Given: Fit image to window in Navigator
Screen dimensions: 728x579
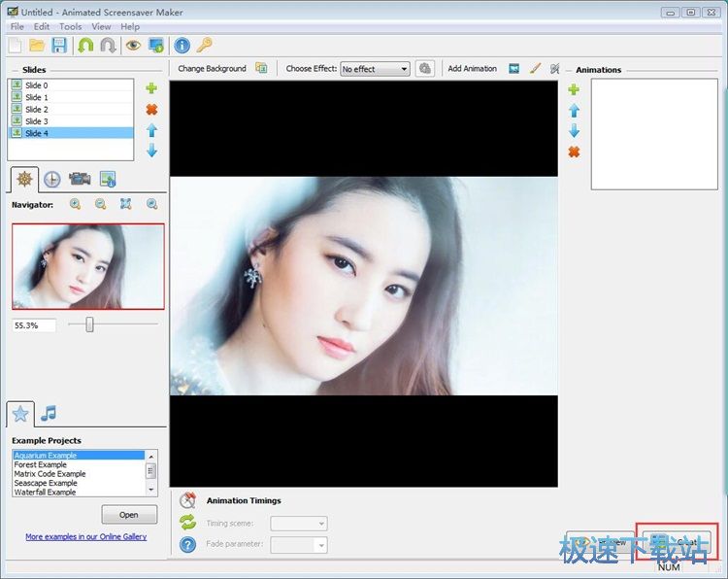Looking at the screenshot, I should tap(126, 204).
